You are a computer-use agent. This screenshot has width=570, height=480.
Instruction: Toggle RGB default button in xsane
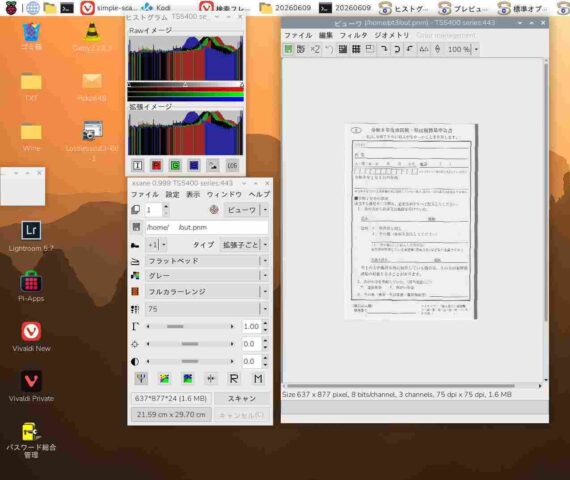(141, 379)
